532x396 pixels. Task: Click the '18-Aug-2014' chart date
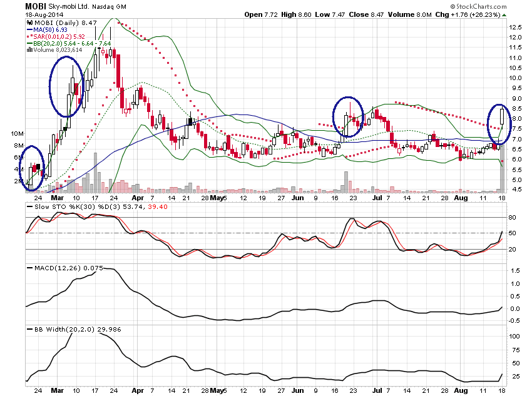pyautogui.click(x=44, y=15)
